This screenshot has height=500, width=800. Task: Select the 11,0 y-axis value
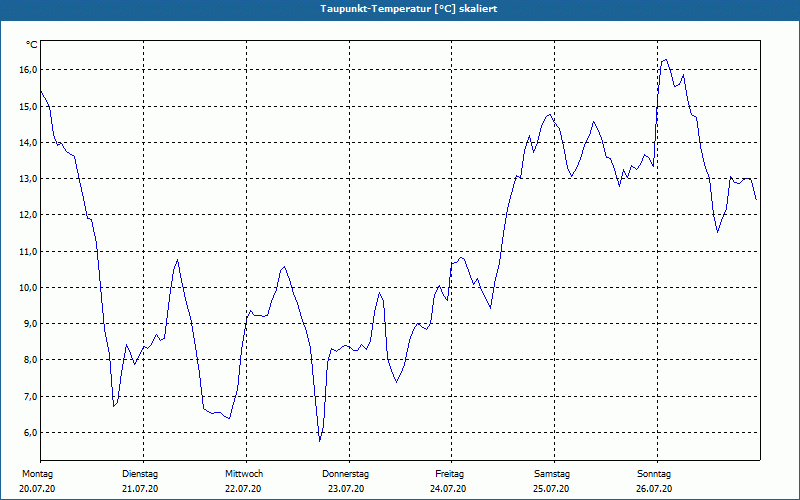click(x=28, y=252)
